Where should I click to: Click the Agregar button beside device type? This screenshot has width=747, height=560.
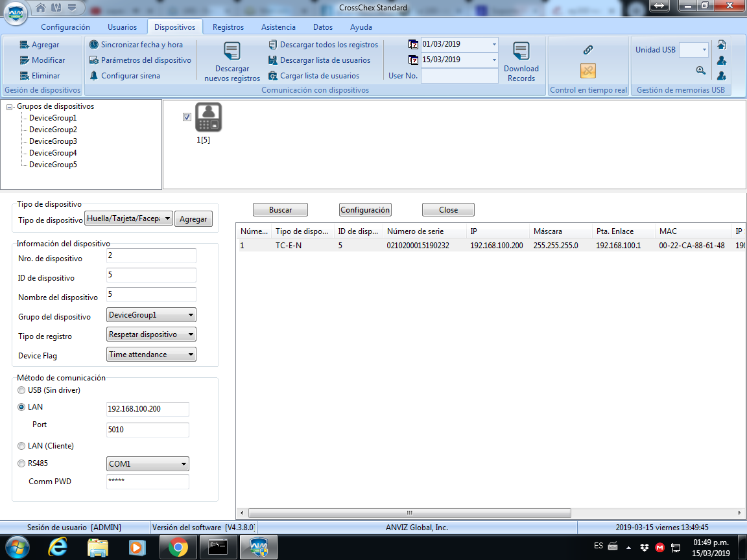pyautogui.click(x=193, y=219)
